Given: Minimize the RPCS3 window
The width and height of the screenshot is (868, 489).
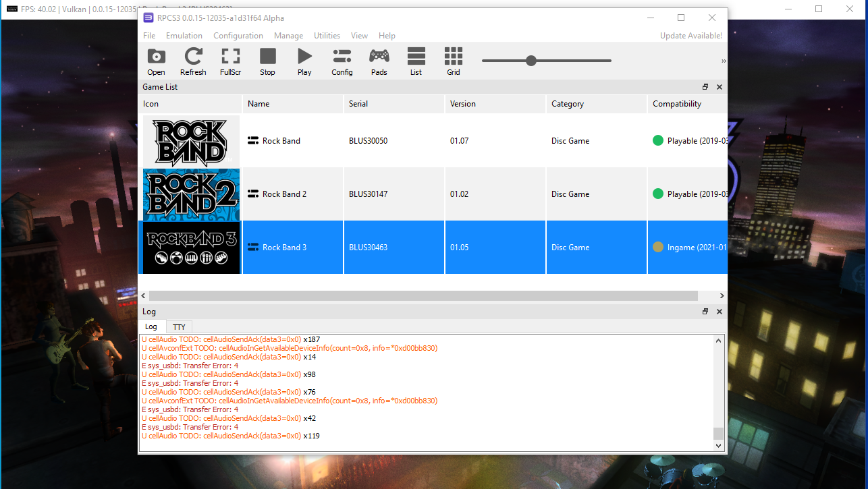Looking at the screenshot, I should (x=650, y=18).
